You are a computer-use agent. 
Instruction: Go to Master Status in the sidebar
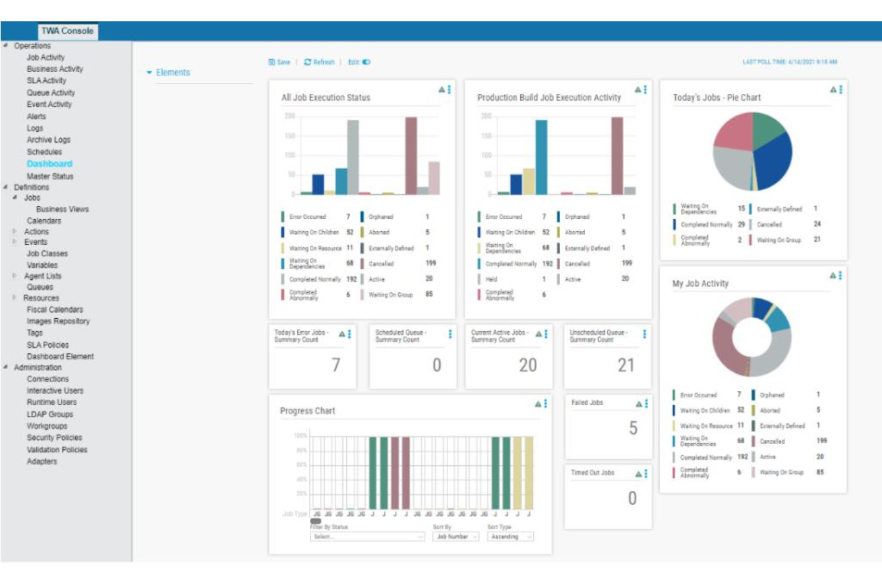point(50,176)
